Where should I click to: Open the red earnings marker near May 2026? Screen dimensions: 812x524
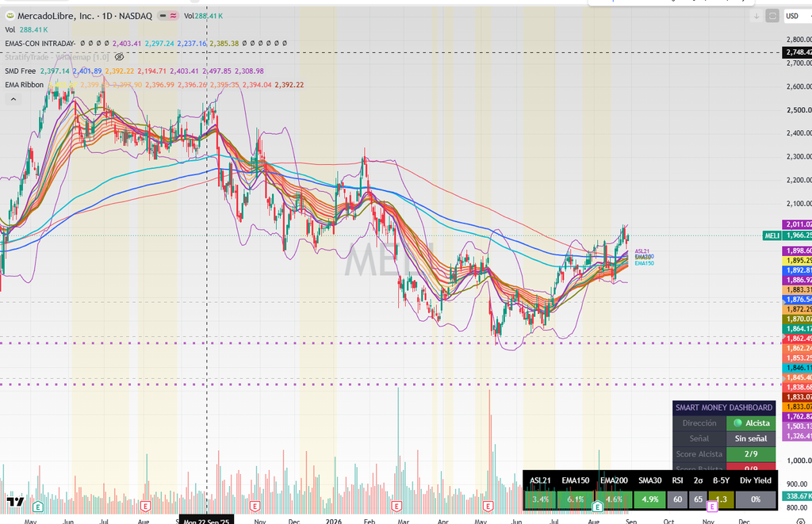488,506
